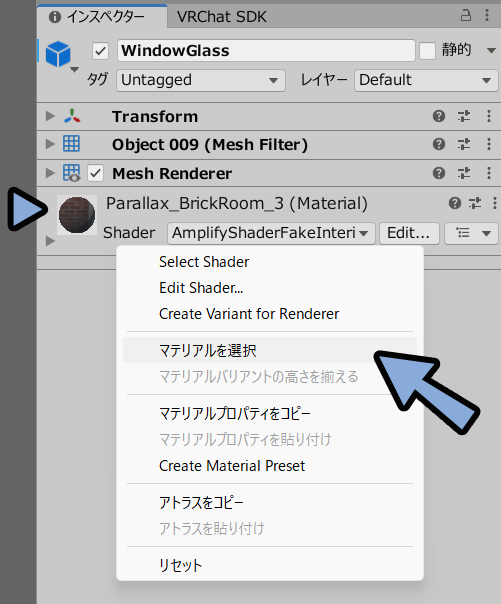Click the Inspector lock icon

466,16
